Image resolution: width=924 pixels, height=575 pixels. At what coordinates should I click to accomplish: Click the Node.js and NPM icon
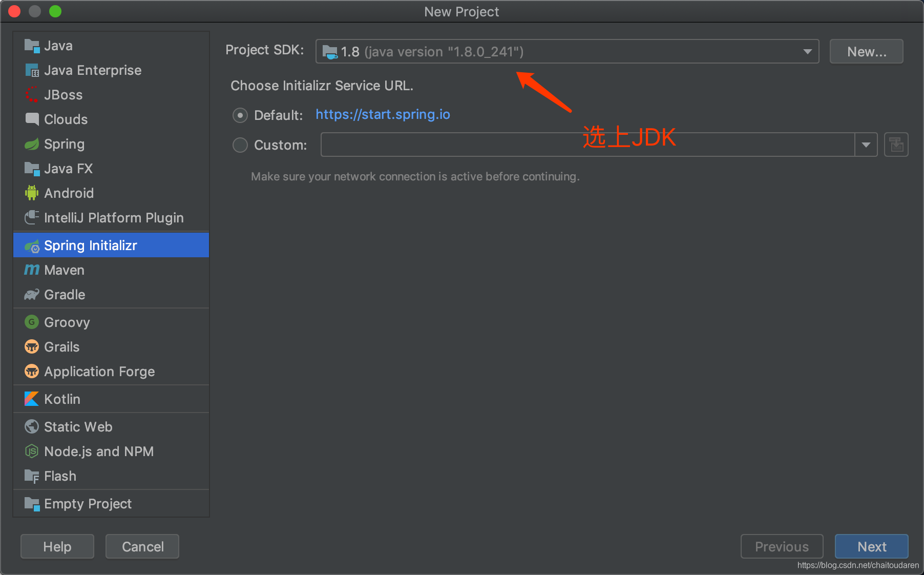pyautogui.click(x=32, y=451)
